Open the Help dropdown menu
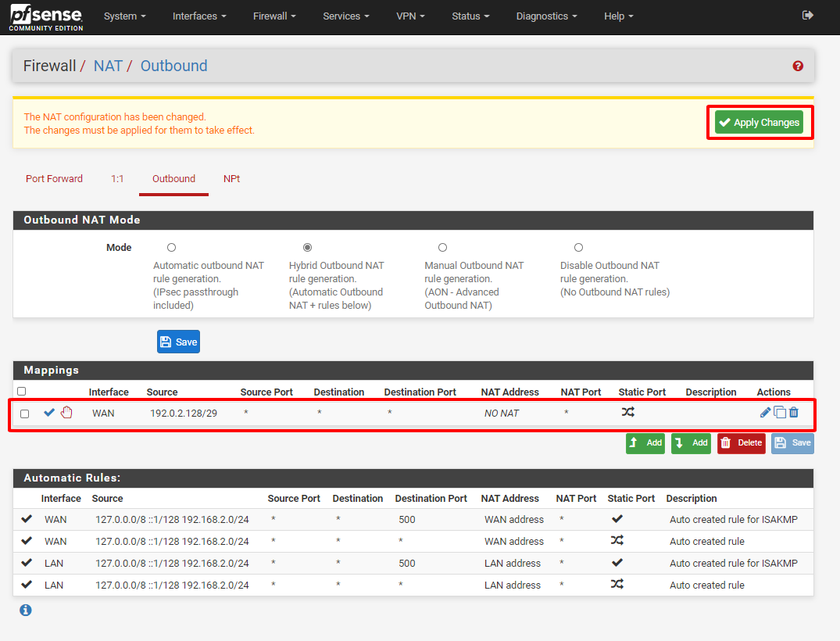Screen dimensions: 840x641 tap(619, 16)
